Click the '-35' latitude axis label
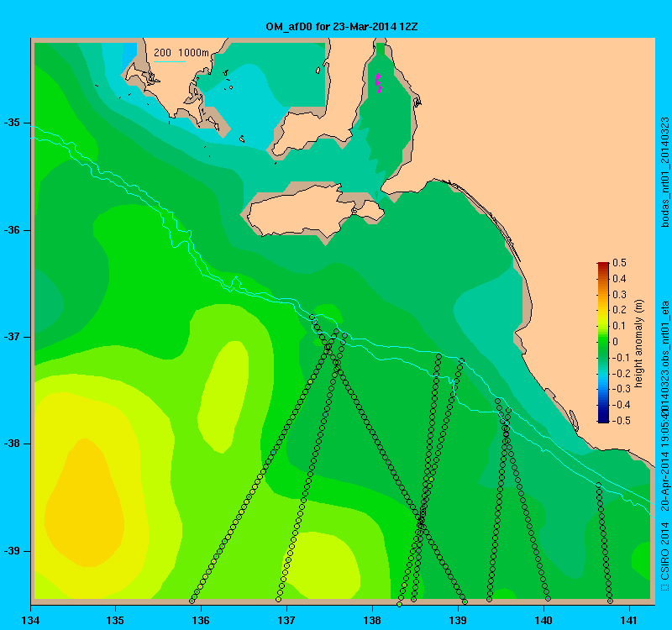Screen dimensions: 672x630 pyautogui.click(x=12, y=123)
